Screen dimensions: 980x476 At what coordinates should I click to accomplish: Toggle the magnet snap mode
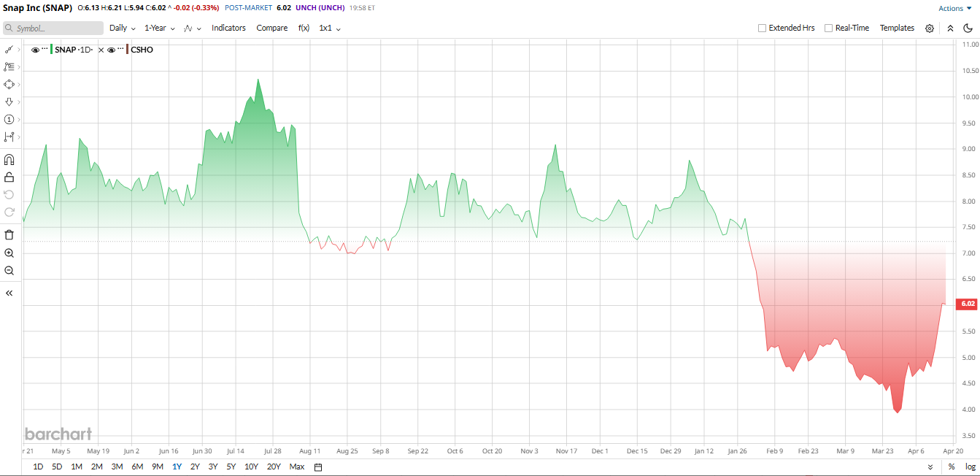point(9,159)
